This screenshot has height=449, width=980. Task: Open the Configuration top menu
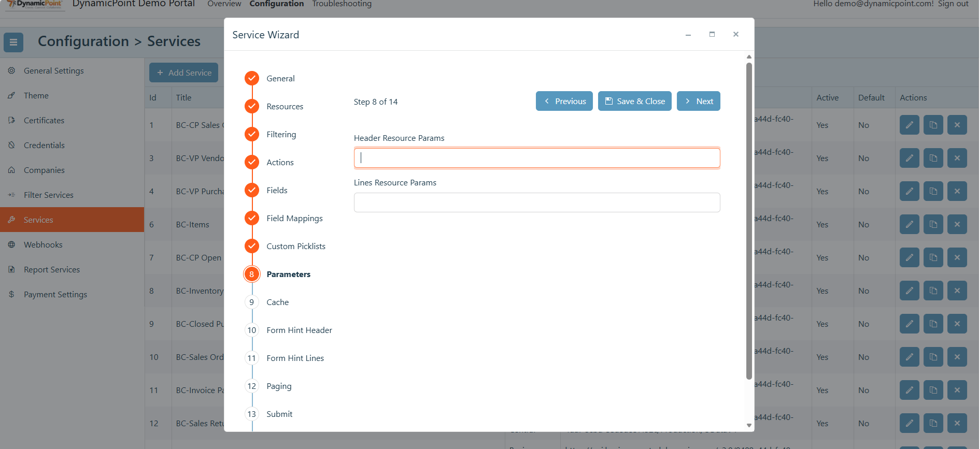pyautogui.click(x=277, y=4)
